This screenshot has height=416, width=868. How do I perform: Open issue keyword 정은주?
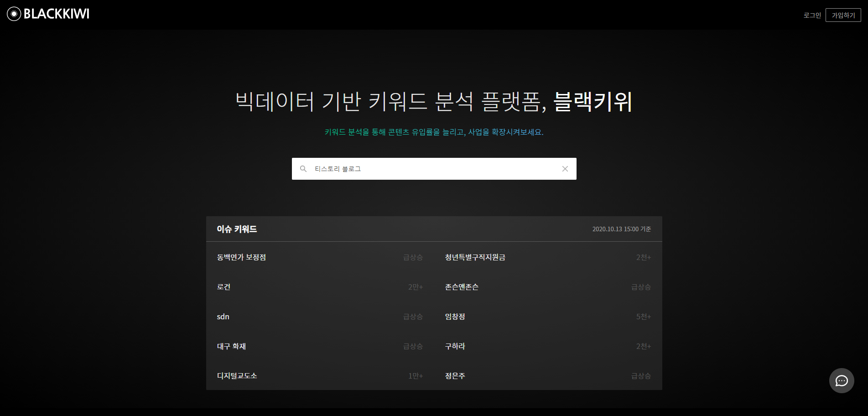pos(455,376)
